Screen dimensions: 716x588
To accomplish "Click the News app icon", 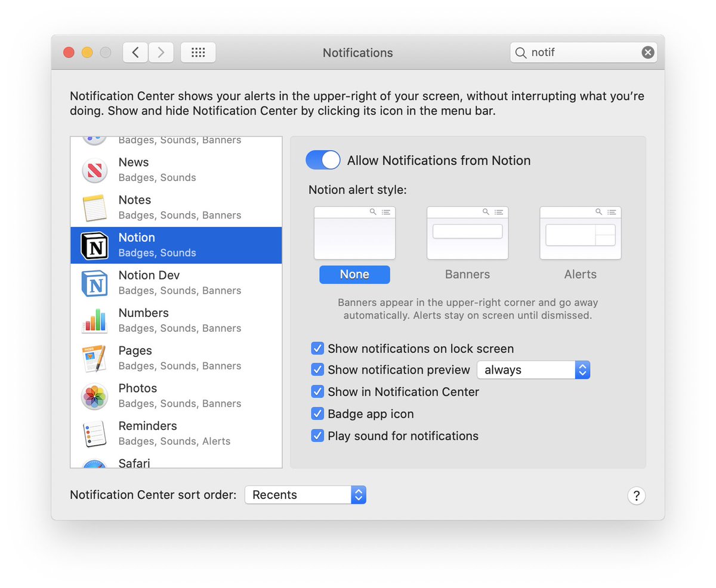I will [94, 170].
